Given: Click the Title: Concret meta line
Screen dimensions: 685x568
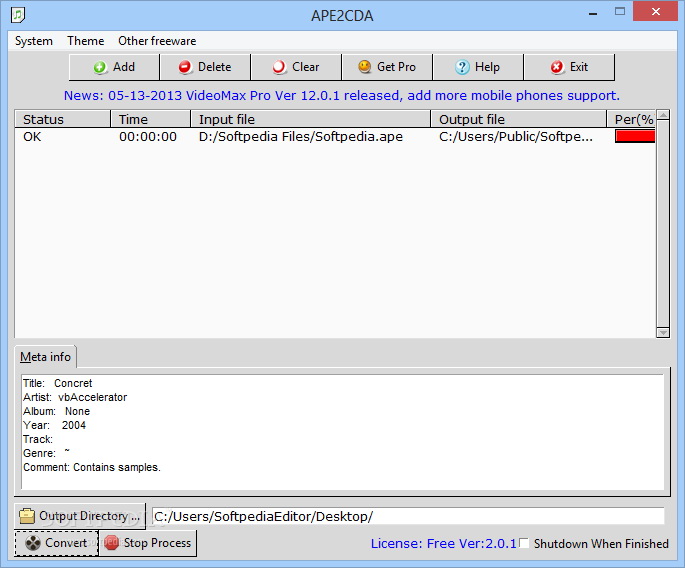Looking at the screenshot, I should point(58,383).
